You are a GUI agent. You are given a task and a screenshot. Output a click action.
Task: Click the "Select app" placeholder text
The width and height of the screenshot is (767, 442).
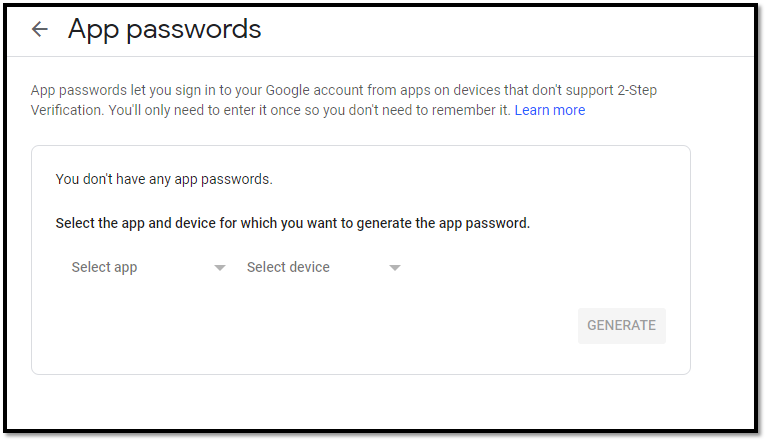click(x=104, y=267)
